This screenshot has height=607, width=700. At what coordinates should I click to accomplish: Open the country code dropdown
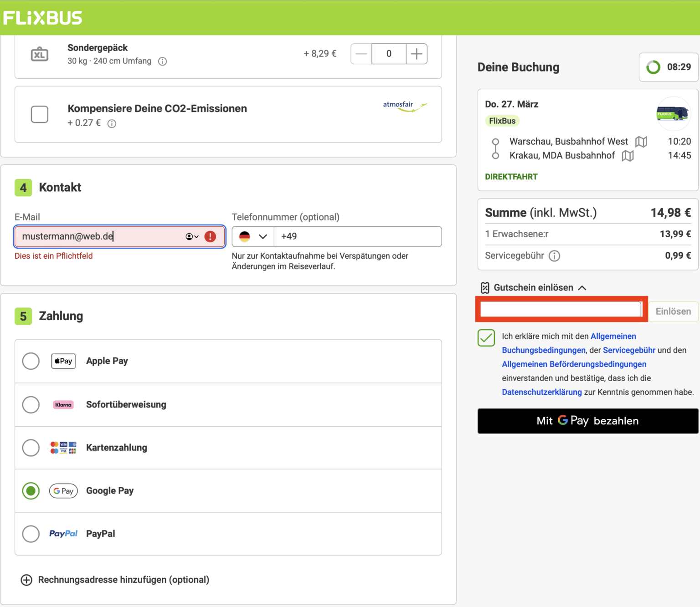pos(253,236)
